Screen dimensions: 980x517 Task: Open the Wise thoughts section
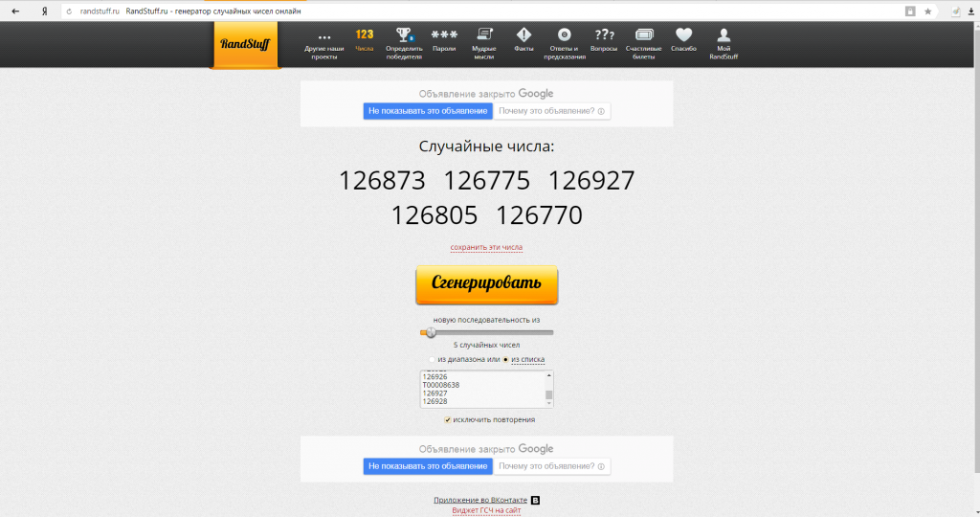coord(483,44)
